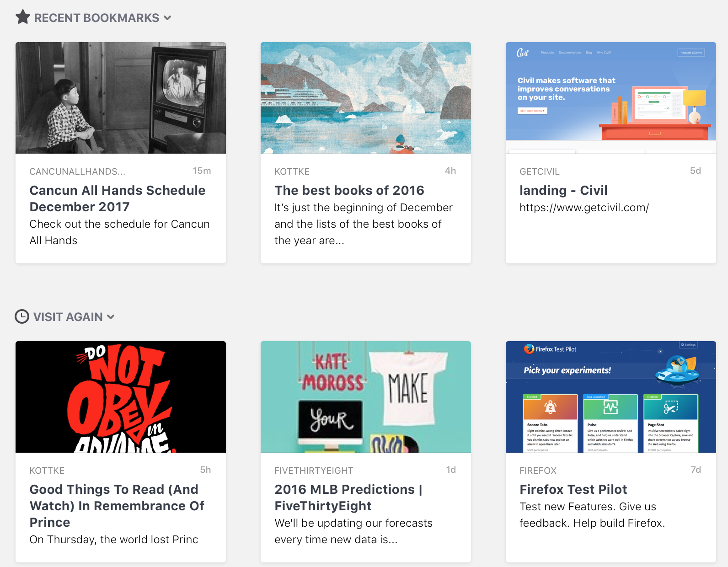728x567 pixels.
Task: Open the Cancun All Hands Schedule title
Action: (x=118, y=198)
